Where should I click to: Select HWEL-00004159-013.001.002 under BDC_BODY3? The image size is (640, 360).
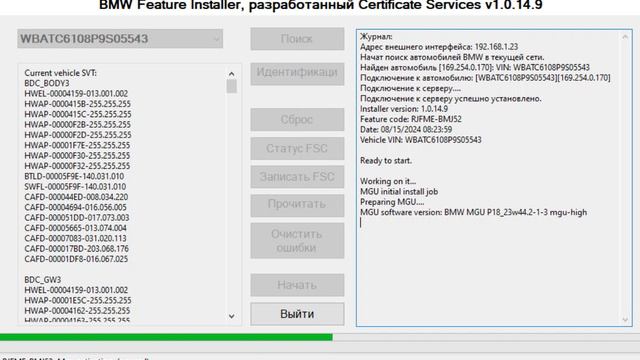coord(76,93)
